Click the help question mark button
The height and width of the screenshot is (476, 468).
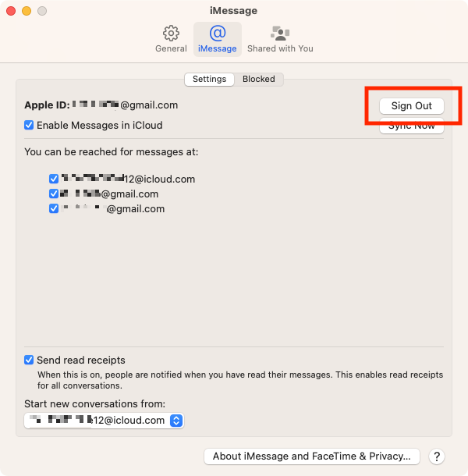pos(437,456)
